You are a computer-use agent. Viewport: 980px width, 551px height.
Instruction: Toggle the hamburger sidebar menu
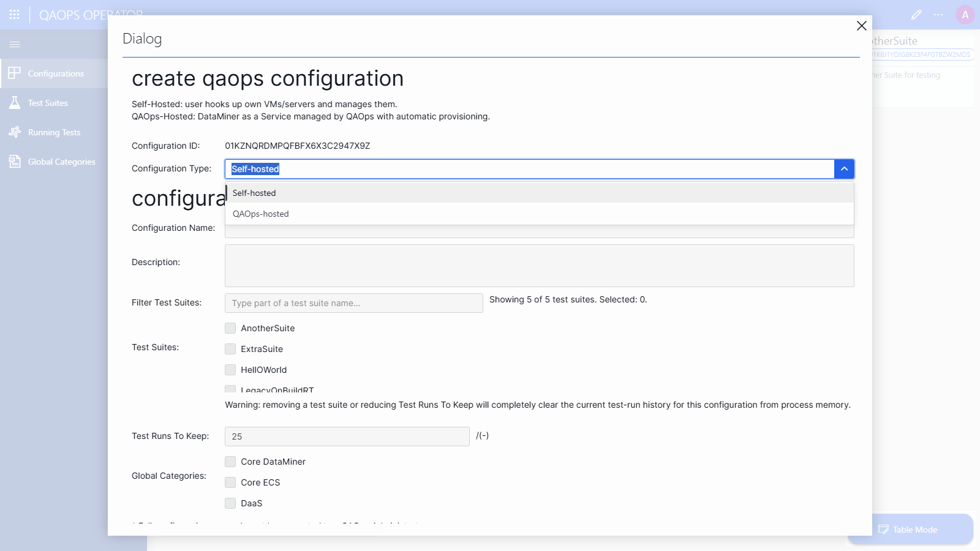click(15, 44)
